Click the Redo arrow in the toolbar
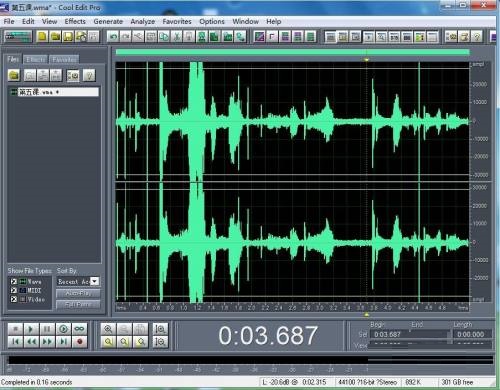Image resolution: width=500 pixels, height=390 pixels. coord(126,36)
